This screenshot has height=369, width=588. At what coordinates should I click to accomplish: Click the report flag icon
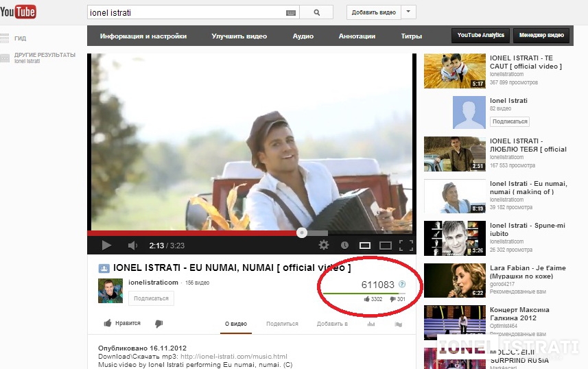398,324
